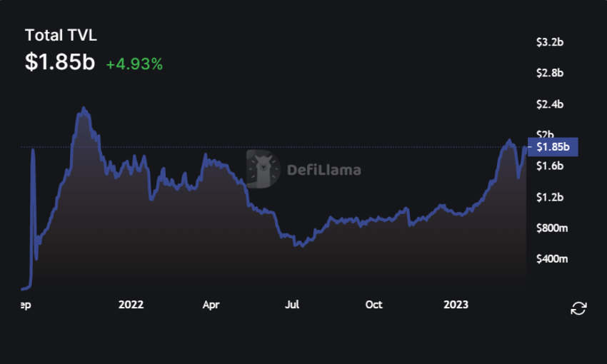607x364 pixels.
Task: Click the partially cut Sep axis label
Action: (26, 305)
